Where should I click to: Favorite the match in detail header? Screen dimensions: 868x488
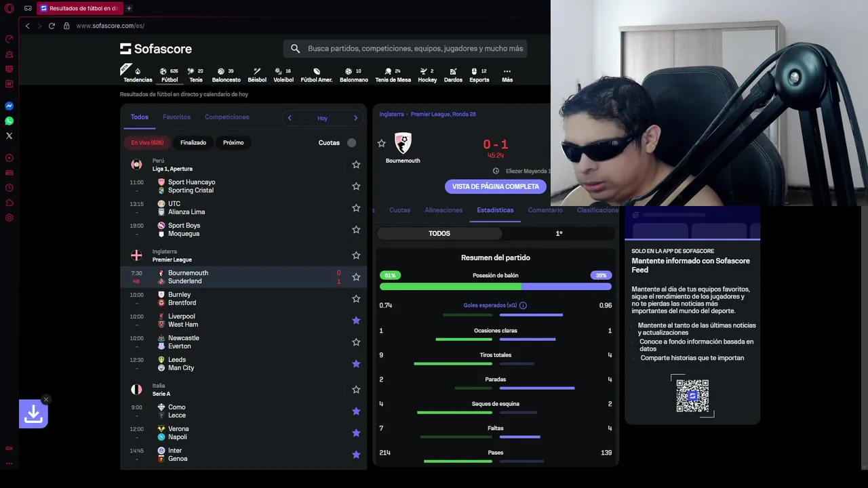pos(382,143)
